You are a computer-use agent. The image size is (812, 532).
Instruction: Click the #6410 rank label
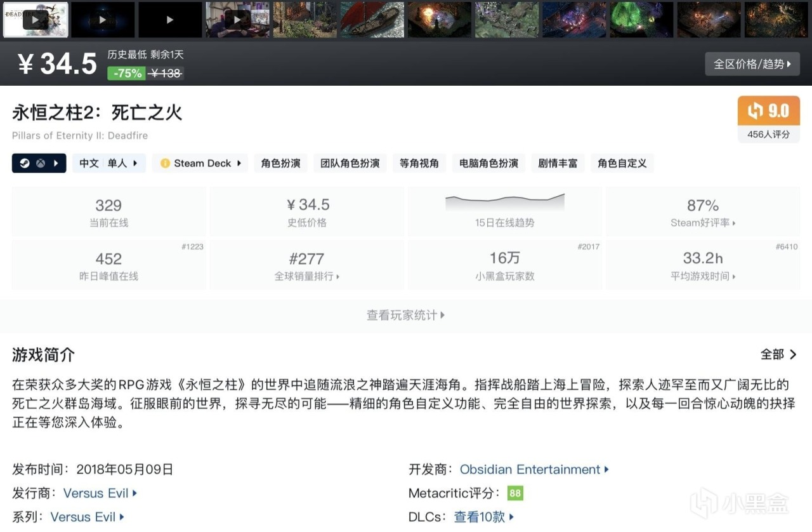click(x=787, y=247)
